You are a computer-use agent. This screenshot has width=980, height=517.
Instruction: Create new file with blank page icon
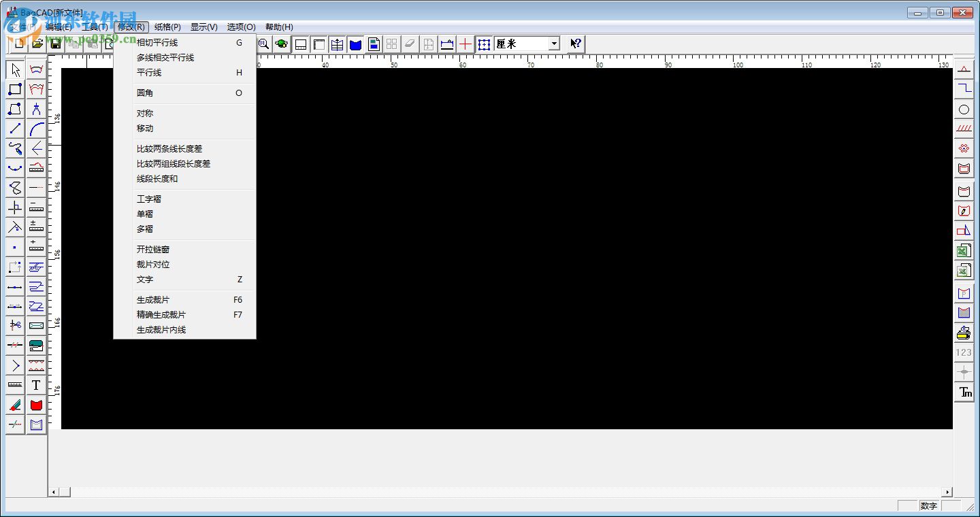pos(20,44)
